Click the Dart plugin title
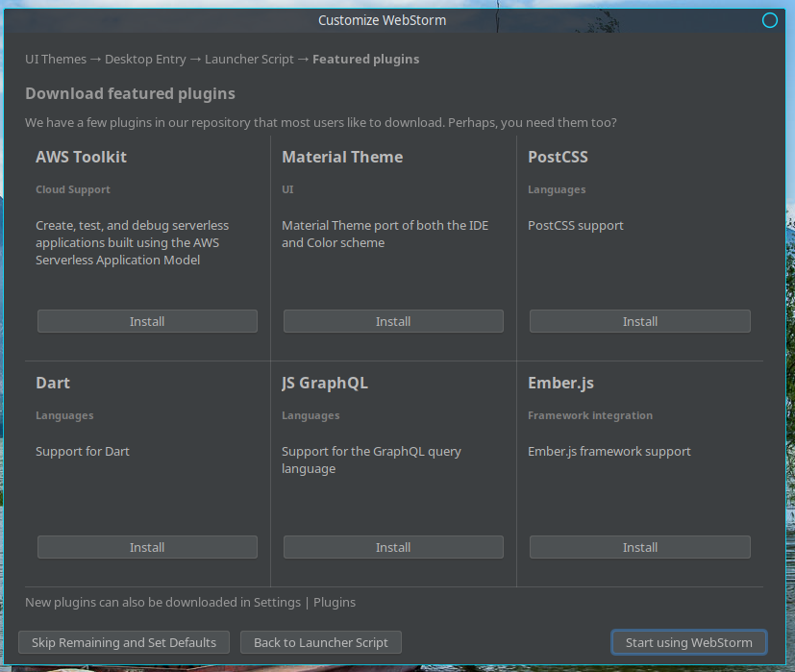This screenshot has width=795, height=672. pyautogui.click(x=53, y=383)
